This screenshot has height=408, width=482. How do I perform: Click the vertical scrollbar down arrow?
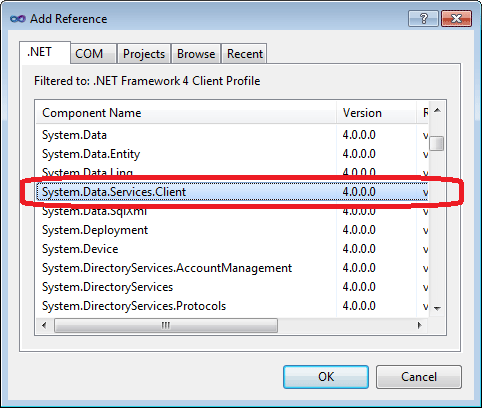tap(437, 309)
